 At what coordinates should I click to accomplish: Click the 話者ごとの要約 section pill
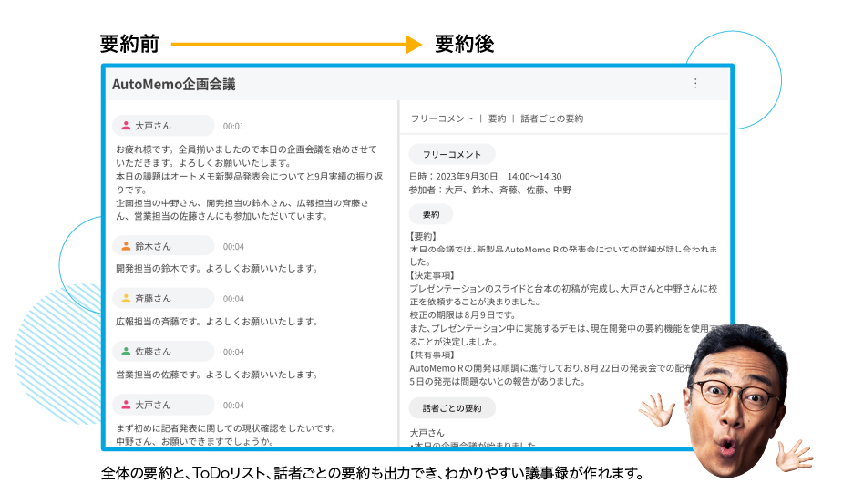coord(452,407)
